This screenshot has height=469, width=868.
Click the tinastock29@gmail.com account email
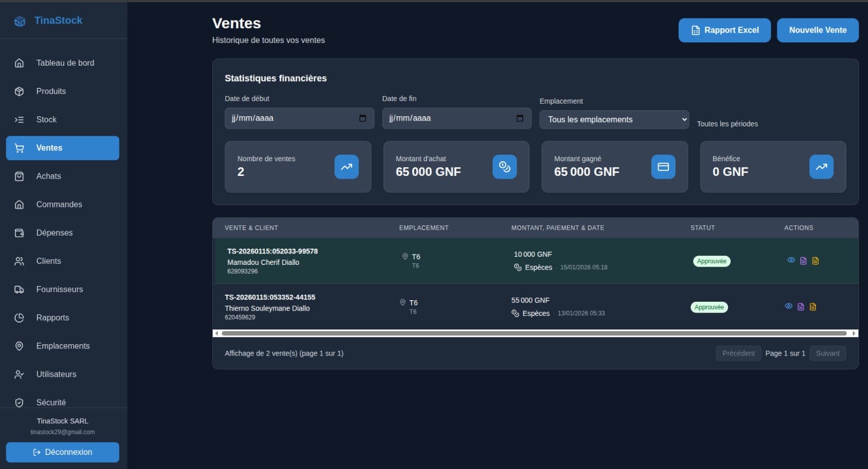(x=62, y=432)
